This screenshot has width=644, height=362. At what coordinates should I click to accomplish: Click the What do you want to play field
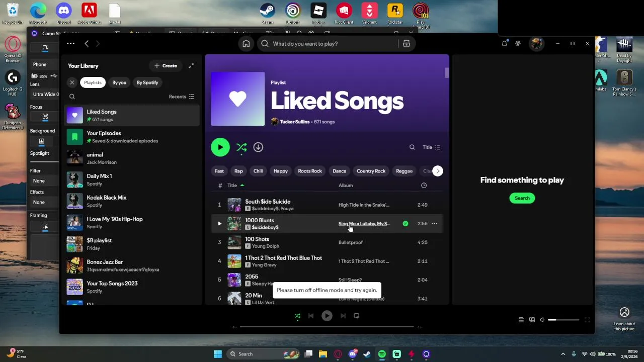pyautogui.click(x=327, y=44)
